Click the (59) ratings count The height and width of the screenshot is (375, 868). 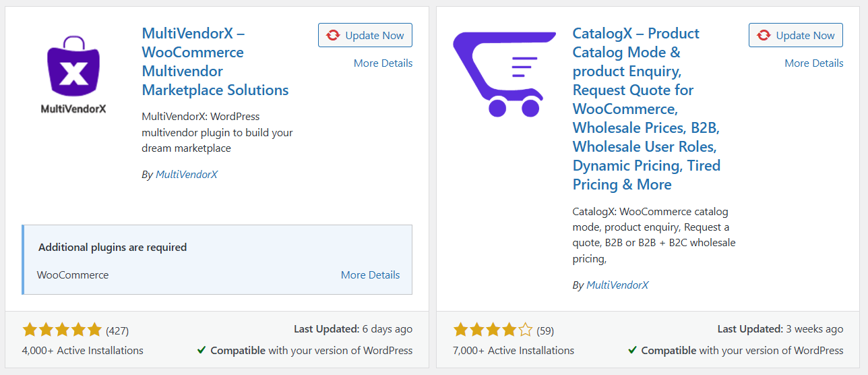point(545,330)
